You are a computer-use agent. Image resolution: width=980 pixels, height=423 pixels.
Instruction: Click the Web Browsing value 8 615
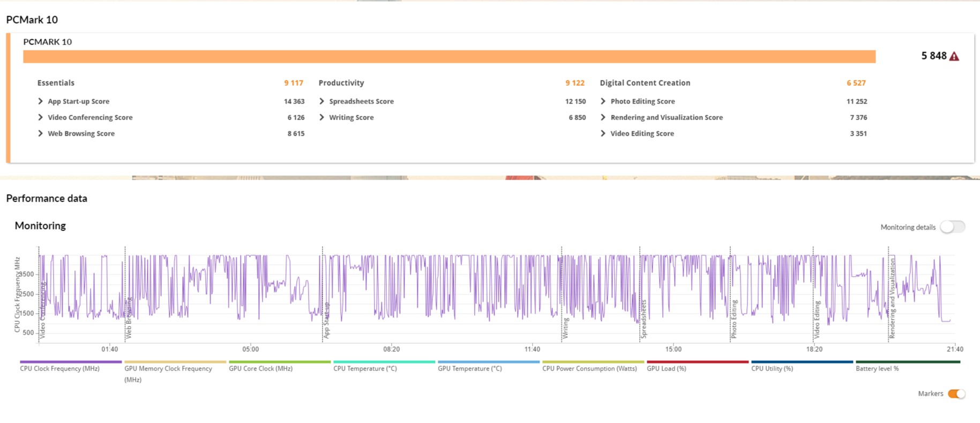(x=296, y=133)
